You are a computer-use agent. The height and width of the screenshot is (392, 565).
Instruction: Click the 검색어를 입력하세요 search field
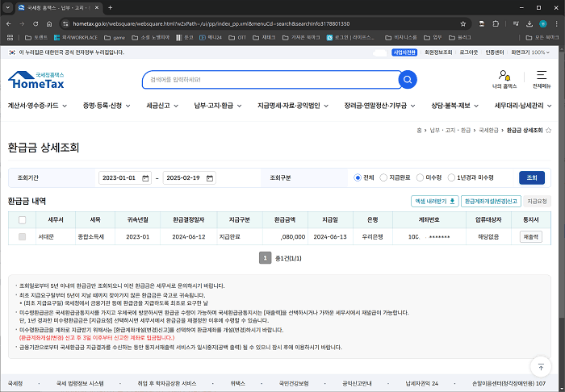coord(270,80)
